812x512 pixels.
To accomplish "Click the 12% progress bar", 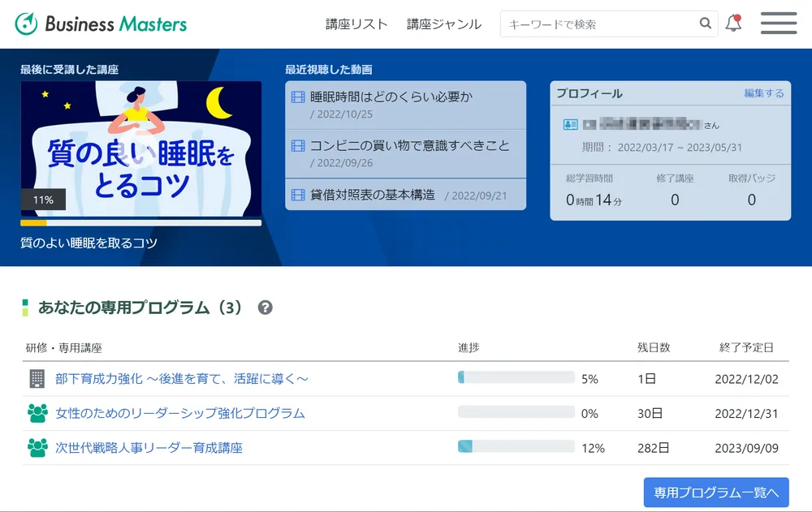I will (516, 446).
